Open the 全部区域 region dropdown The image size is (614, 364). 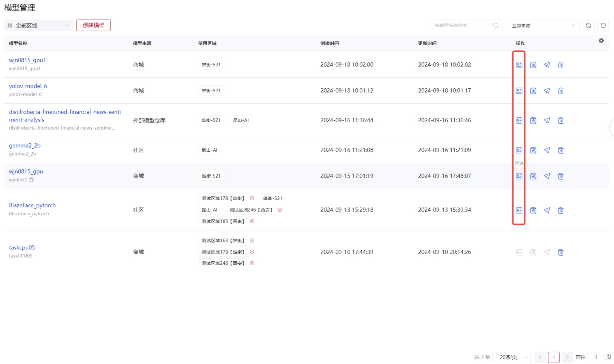tap(38, 25)
